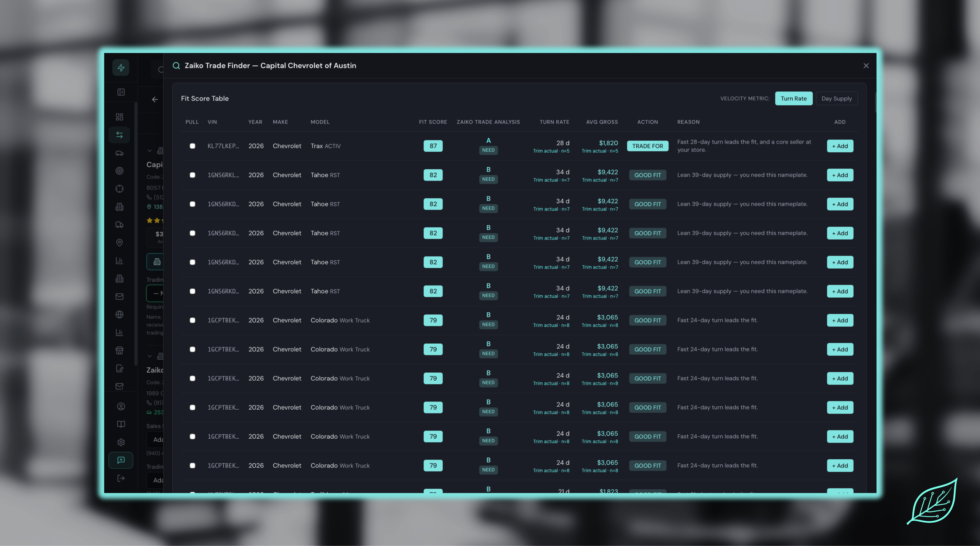Click the logout arrow icon
980x546 pixels.
[x=121, y=478]
